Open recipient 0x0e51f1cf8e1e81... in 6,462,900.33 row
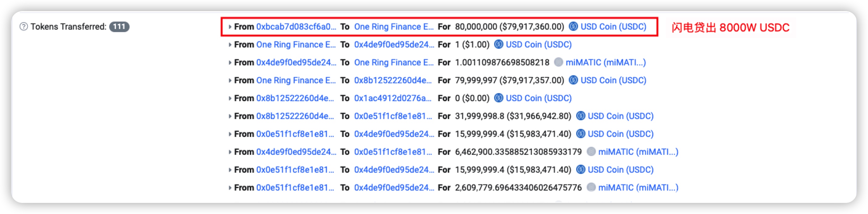Screen dimensions: 868x214 pyautogui.click(x=393, y=152)
